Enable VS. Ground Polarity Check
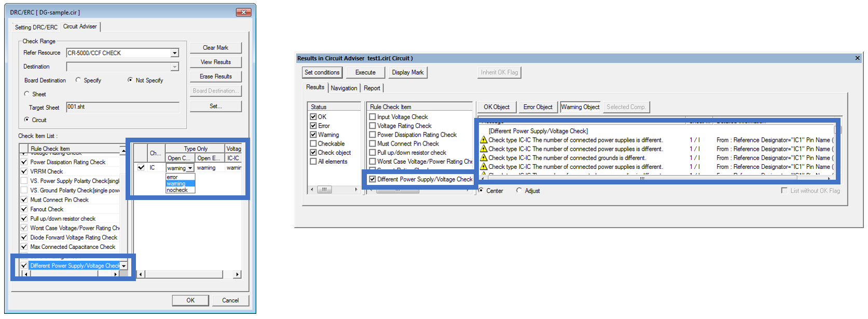Screen dimensions: 868x319 tap(24, 190)
